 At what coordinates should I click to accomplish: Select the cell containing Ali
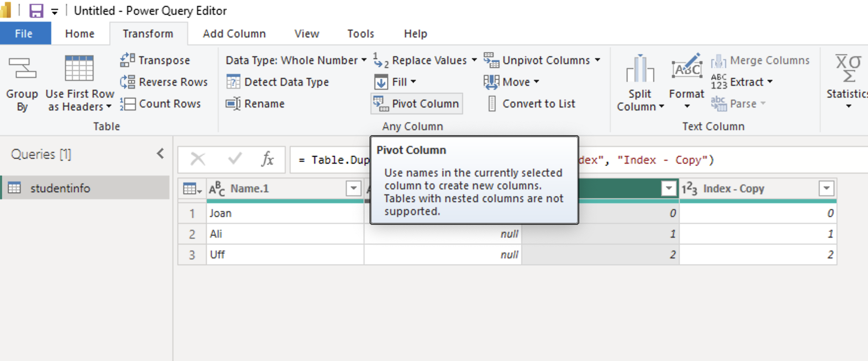[x=285, y=234]
